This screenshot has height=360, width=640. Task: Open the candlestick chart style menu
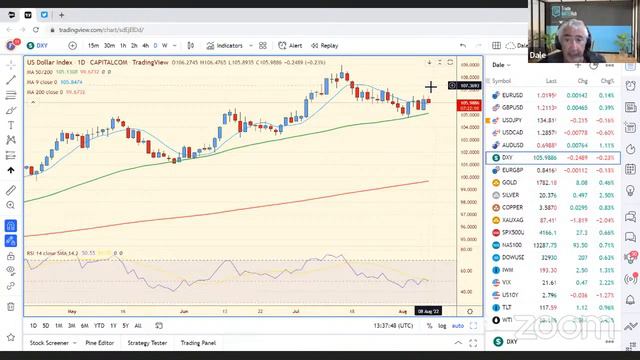pos(191,46)
